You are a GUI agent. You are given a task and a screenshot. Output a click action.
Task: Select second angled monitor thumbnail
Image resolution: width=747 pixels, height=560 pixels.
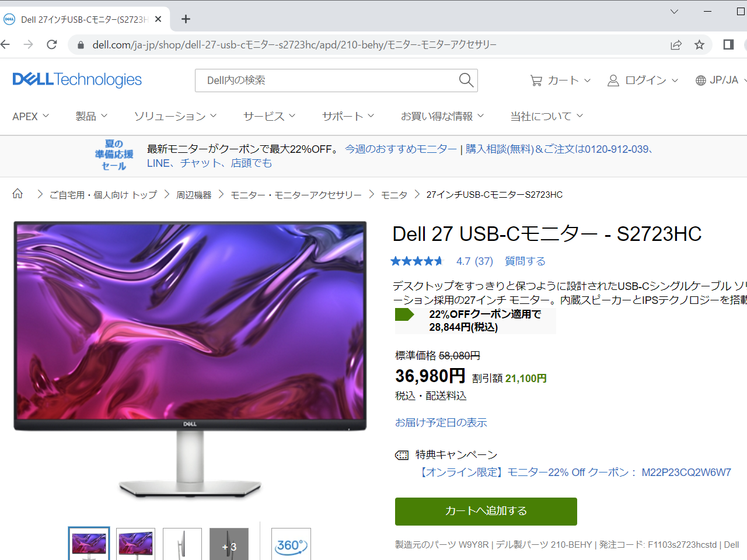pyautogui.click(x=135, y=544)
